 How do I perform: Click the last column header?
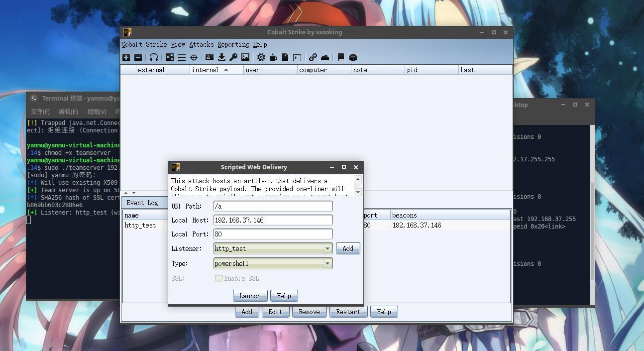[x=485, y=70]
